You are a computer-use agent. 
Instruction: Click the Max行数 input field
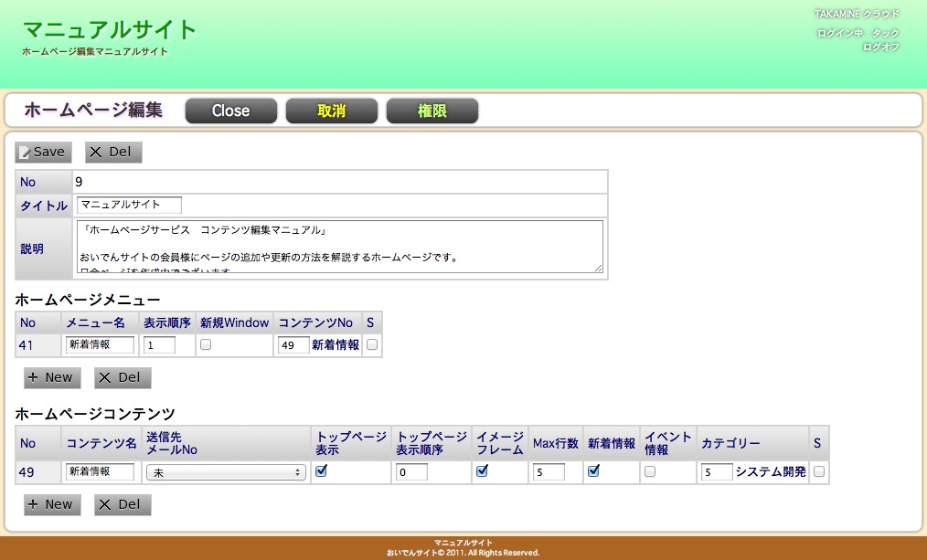pos(549,472)
